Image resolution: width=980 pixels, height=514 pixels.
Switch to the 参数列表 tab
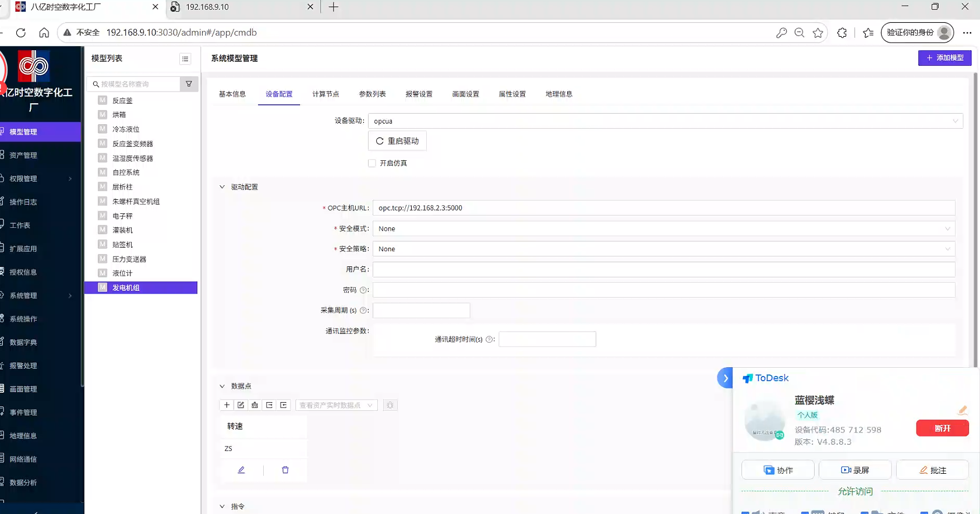click(372, 94)
